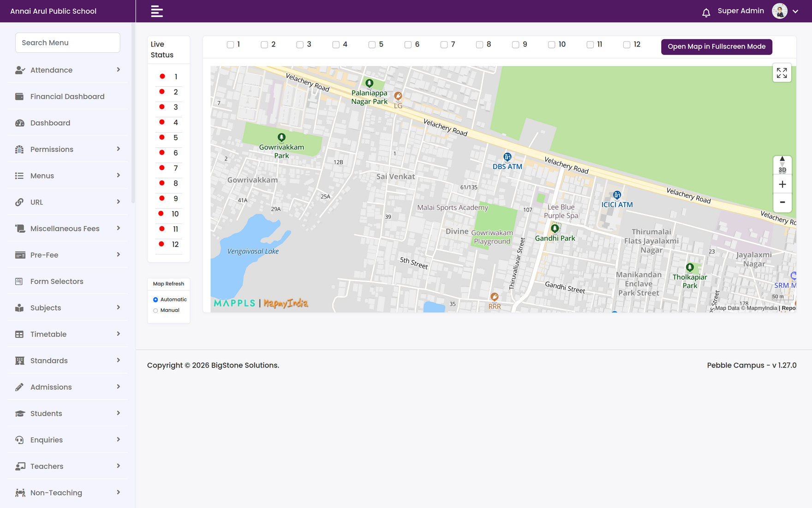Tick the checkbox for vehicle 9

click(x=515, y=45)
